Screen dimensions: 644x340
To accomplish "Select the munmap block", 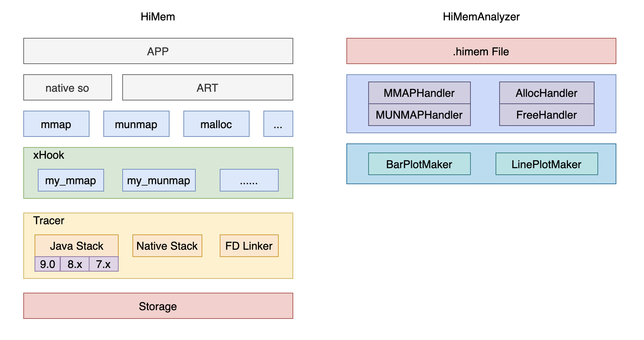I will click(x=136, y=124).
